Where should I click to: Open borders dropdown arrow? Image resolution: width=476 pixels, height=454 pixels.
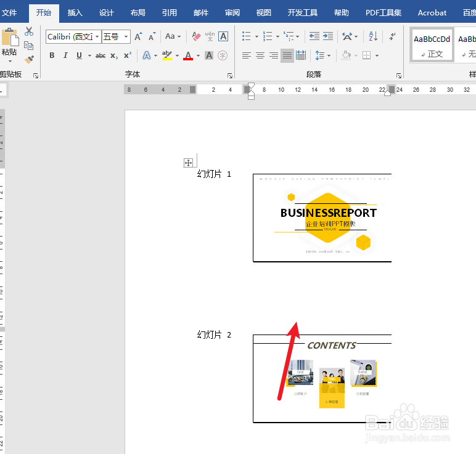coord(377,56)
